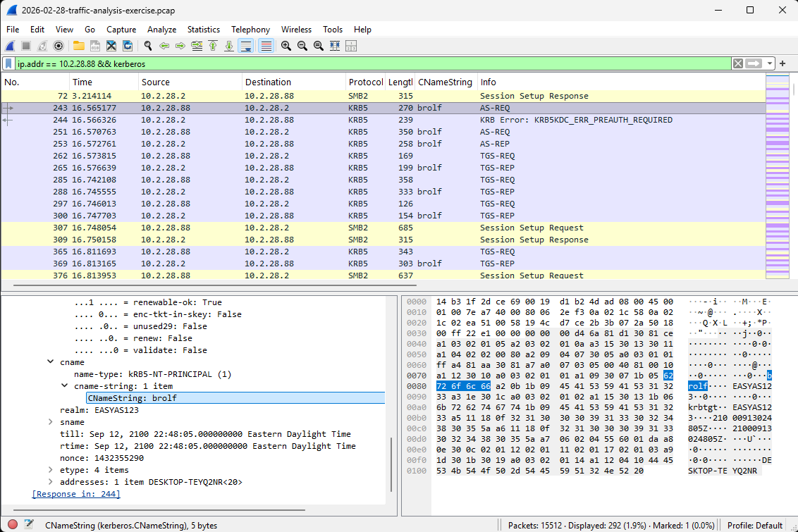Reload the capture file

[128, 46]
